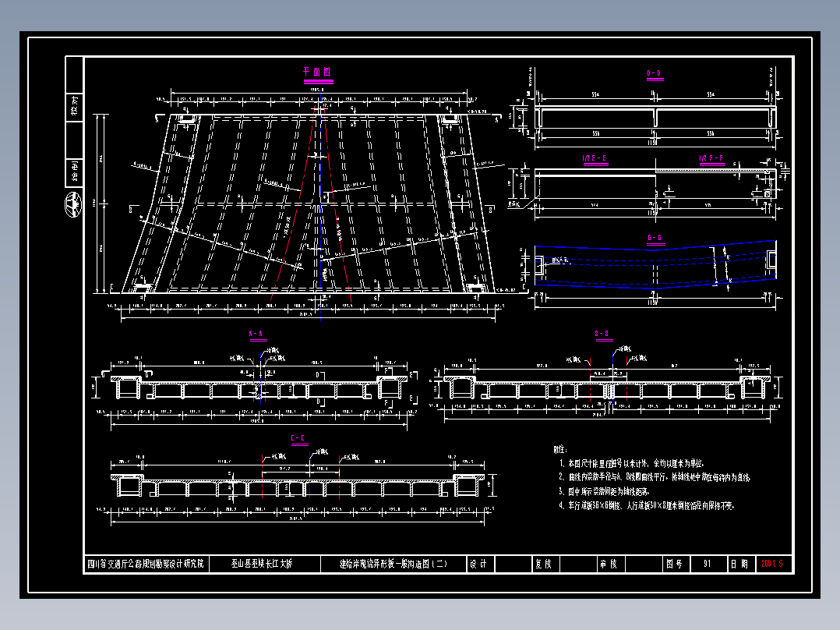
Task: Select note line 1 about 尺寸 units
Action: coord(632,463)
